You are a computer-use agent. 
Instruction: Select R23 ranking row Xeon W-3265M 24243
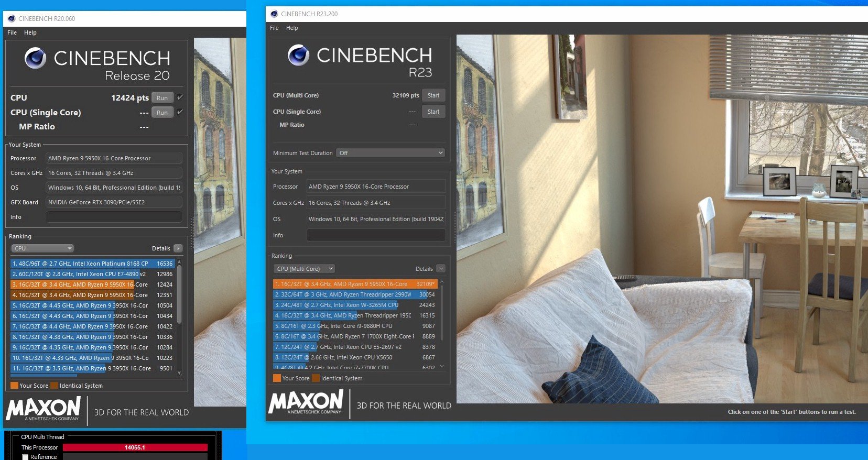pyautogui.click(x=355, y=305)
